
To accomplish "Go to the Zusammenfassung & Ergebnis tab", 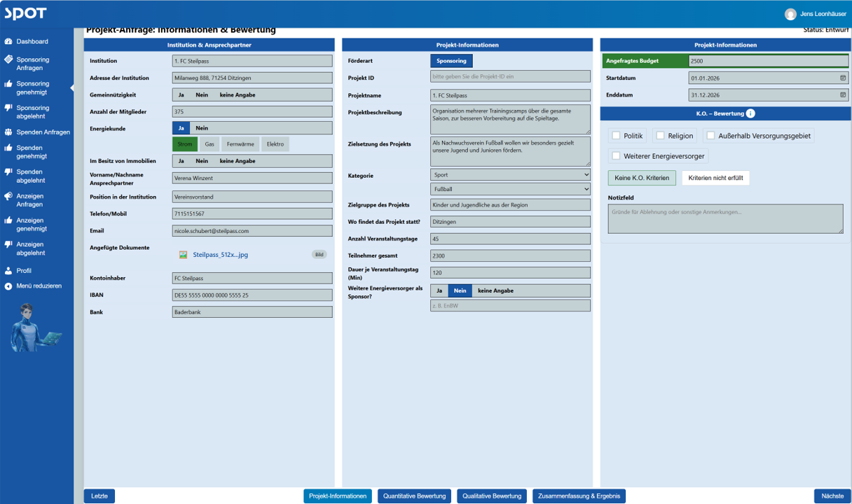I will (x=579, y=496).
